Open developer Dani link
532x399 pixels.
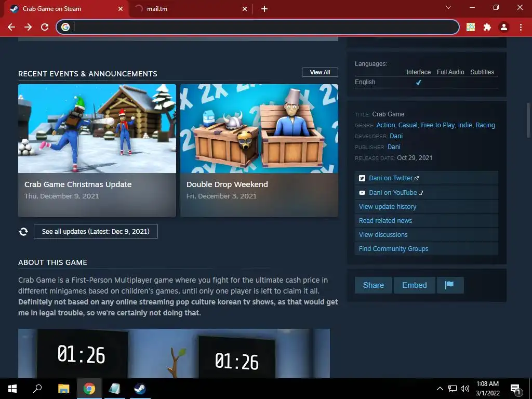pos(396,136)
